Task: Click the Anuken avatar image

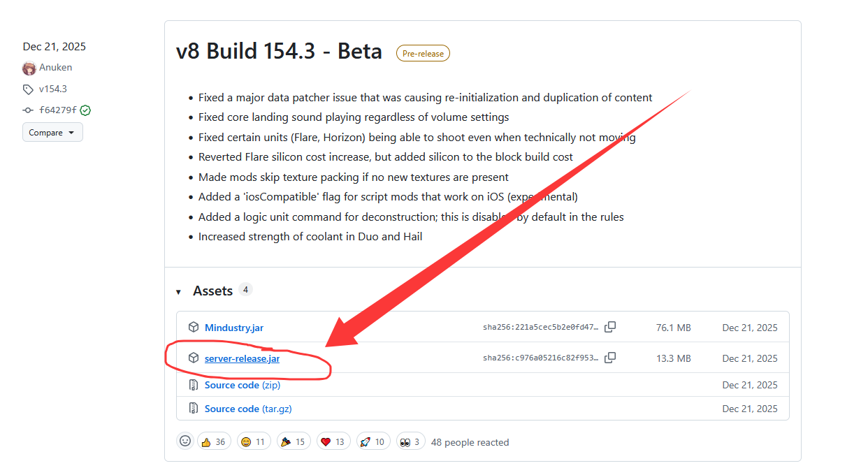Action: coord(29,68)
